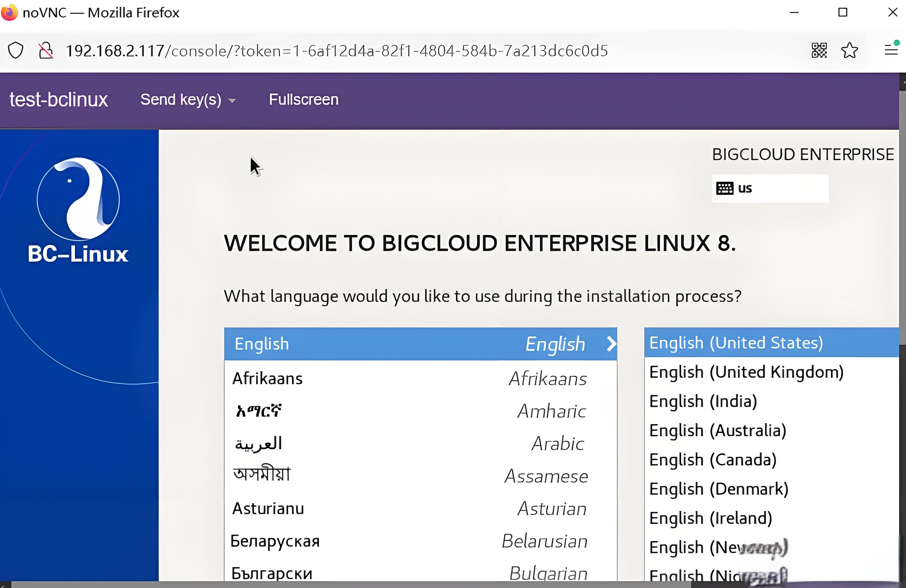This screenshot has width=906, height=588.
Task: Click the insecure connection padlock icon
Action: point(46,51)
